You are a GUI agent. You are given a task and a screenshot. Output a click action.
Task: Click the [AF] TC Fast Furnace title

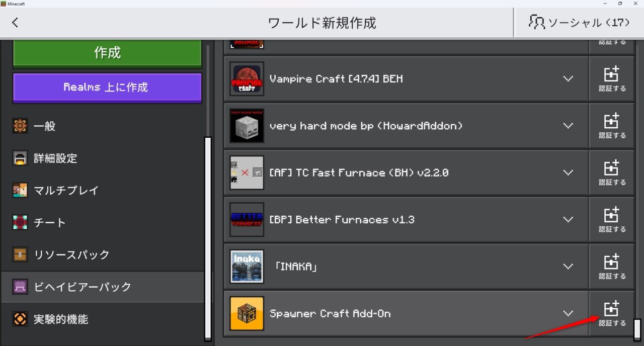[x=359, y=172]
